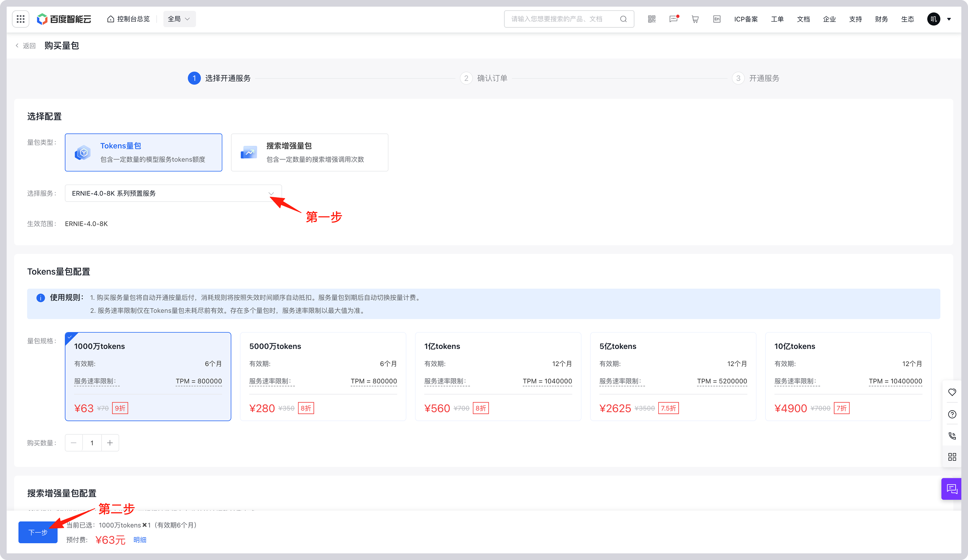Open the shopping cart icon
968x560 pixels.
695,19
